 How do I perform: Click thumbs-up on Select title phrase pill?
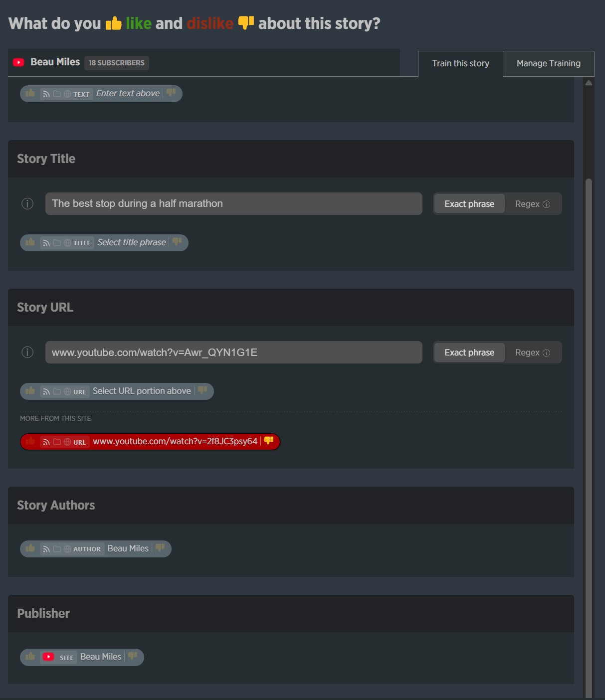(30, 242)
